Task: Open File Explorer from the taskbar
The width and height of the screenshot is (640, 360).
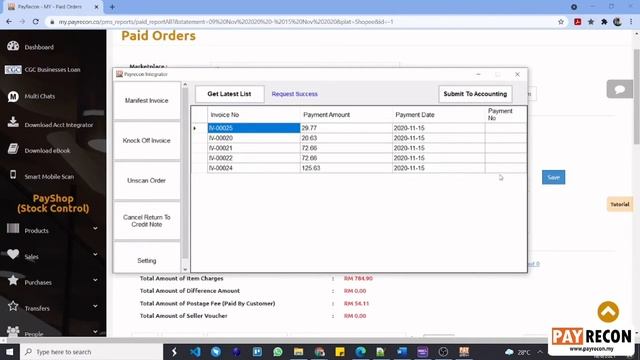Action: (x=299, y=351)
